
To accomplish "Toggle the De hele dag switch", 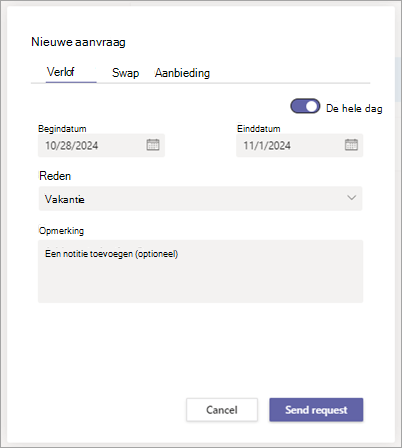I will 305,106.
